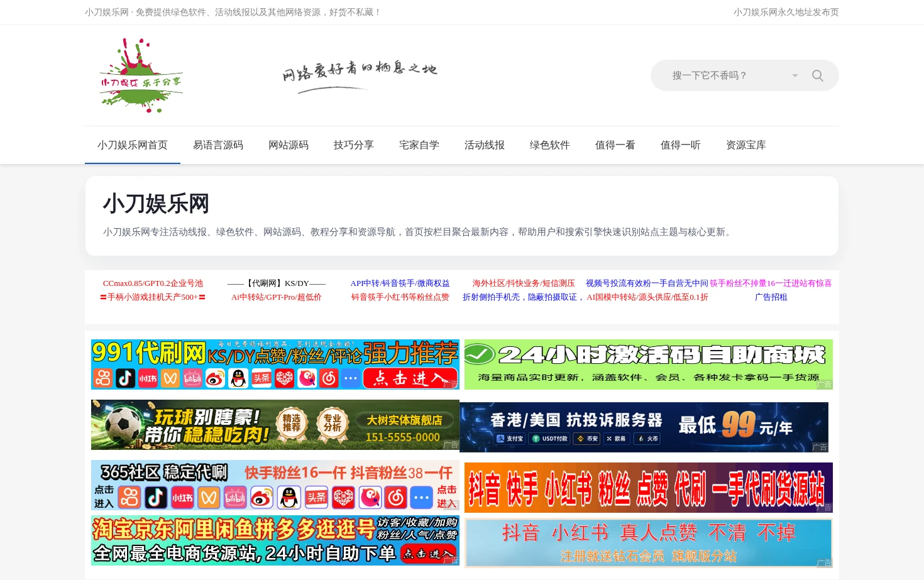
Task: Open 视频号投流有效粉一手自营无中间 link
Action: tap(647, 283)
